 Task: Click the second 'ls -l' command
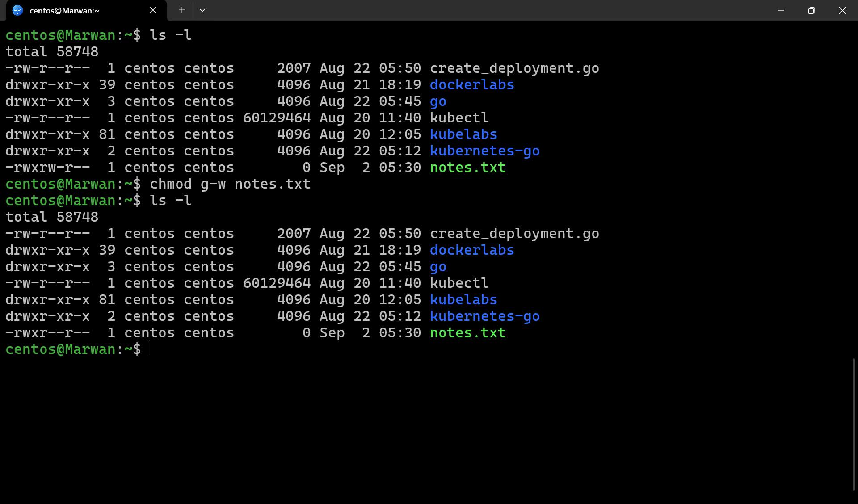pyautogui.click(x=171, y=201)
